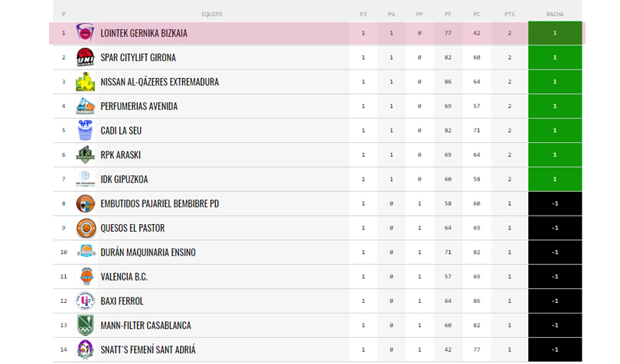Select the Cadi La Seu logo

pyautogui.click(x=86, y=131)
